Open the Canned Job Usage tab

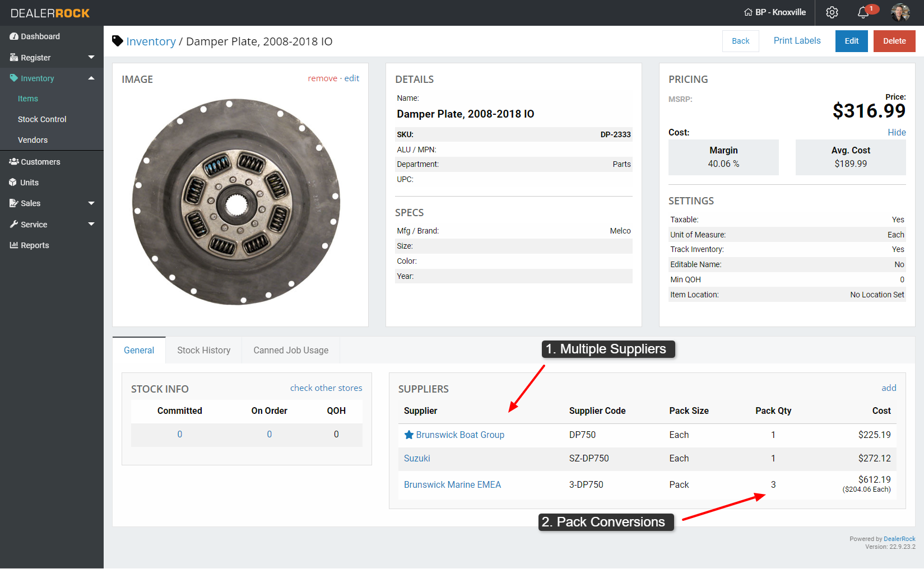291,350
